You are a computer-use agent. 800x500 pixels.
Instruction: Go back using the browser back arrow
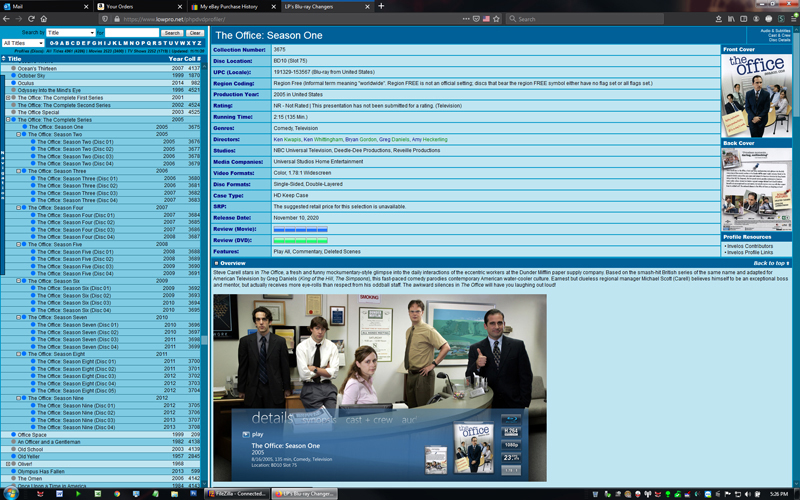pos(6,19)
